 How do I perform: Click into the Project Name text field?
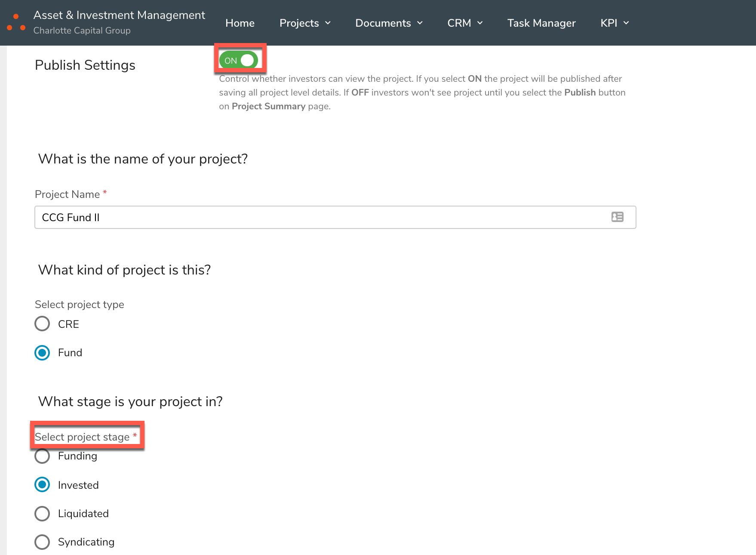click(x=318, y=217)
